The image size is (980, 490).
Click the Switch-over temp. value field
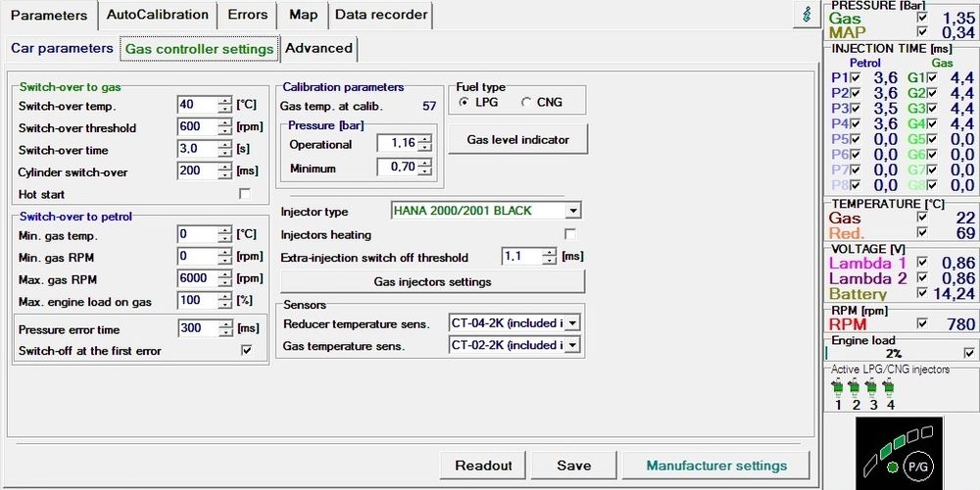tap(198, 105)
